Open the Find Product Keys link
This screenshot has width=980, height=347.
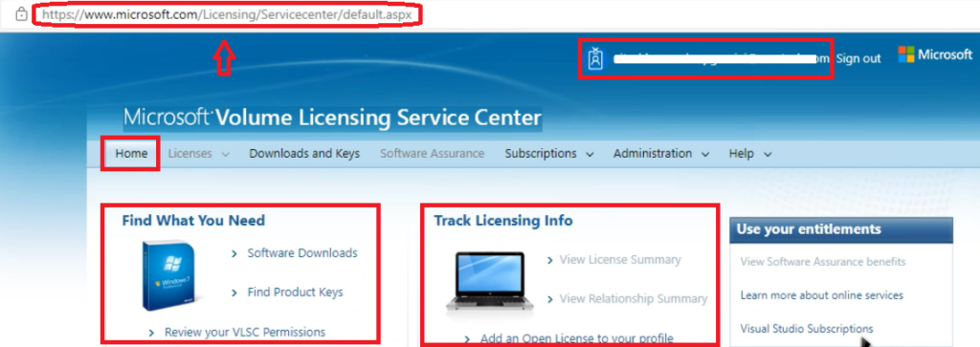pyautogui.click(x=295, y=292)
